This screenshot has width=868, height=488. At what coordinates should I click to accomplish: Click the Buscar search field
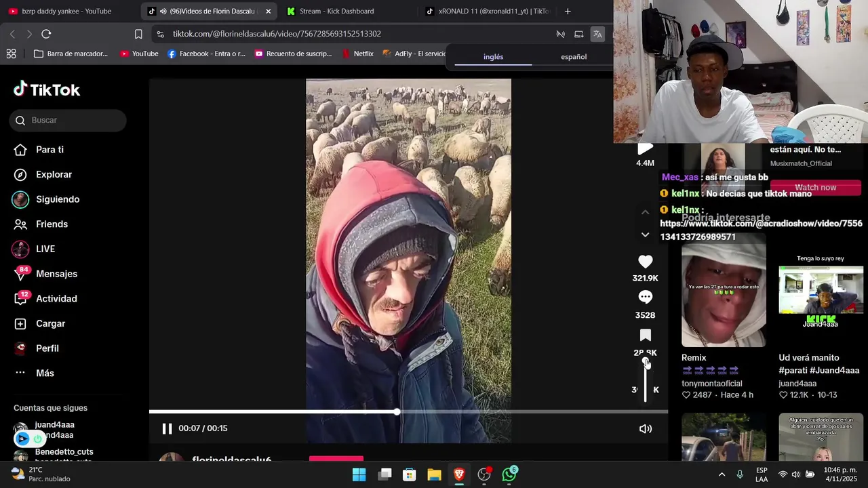click(68, 120)
